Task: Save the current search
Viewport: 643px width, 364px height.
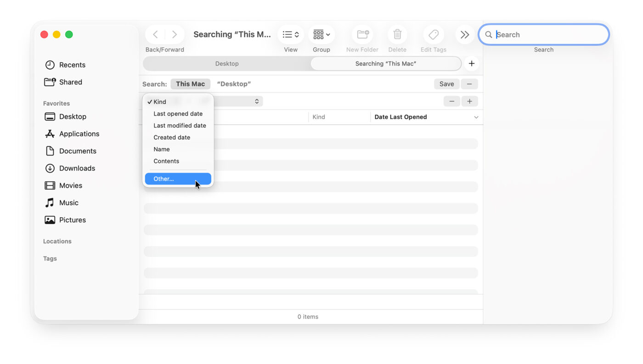Action: coord(446,84)
